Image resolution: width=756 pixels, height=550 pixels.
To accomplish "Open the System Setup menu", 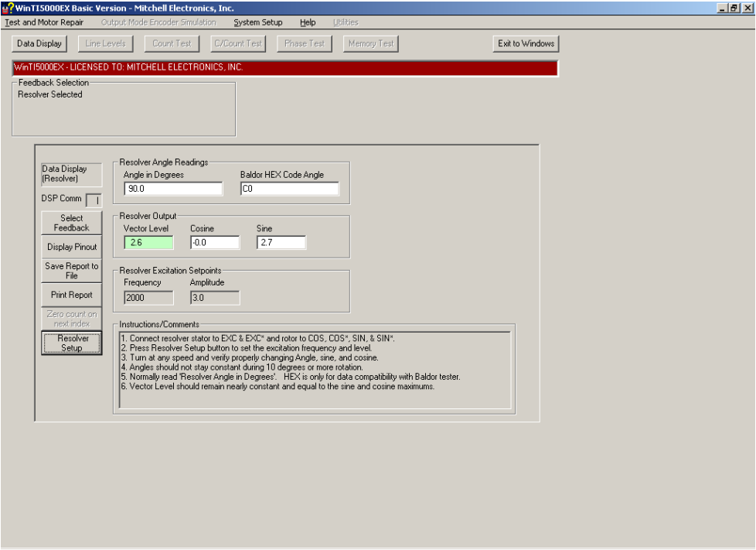I will coord(258,22).
